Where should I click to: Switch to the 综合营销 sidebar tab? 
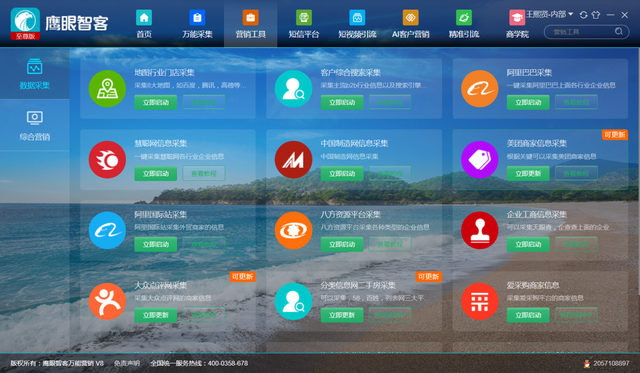tap(35, 125)
